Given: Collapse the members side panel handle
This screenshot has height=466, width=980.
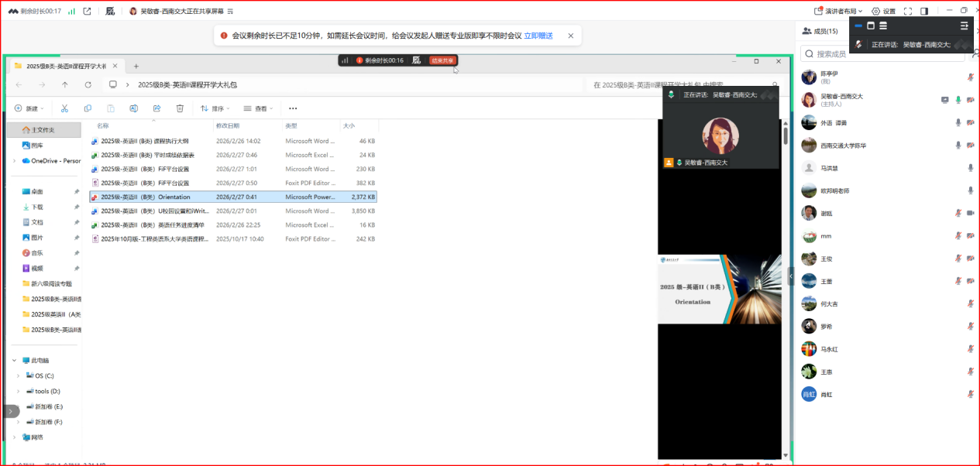Looking at the screenshot, I should (791, 276).
